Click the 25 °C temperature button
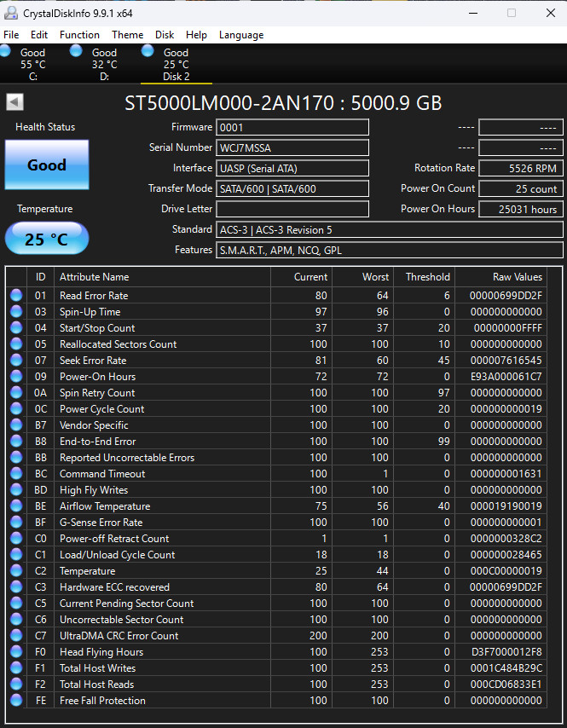567x728 pixels. (46, 239)
